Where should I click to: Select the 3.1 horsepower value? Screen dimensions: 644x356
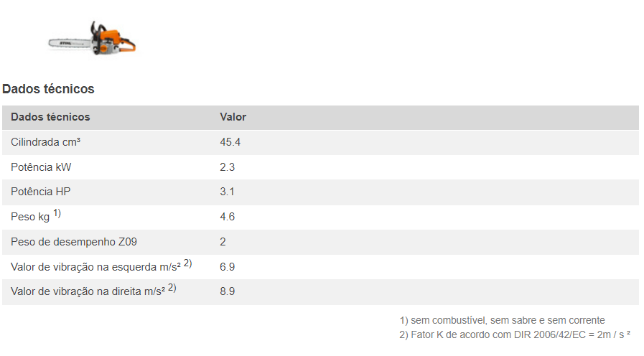click(x=227, y=192)
